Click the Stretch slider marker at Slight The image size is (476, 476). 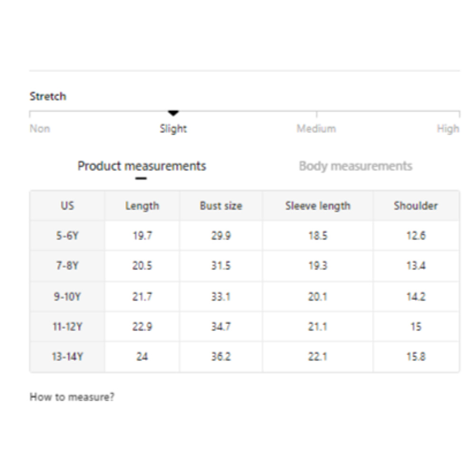[173, 113]
